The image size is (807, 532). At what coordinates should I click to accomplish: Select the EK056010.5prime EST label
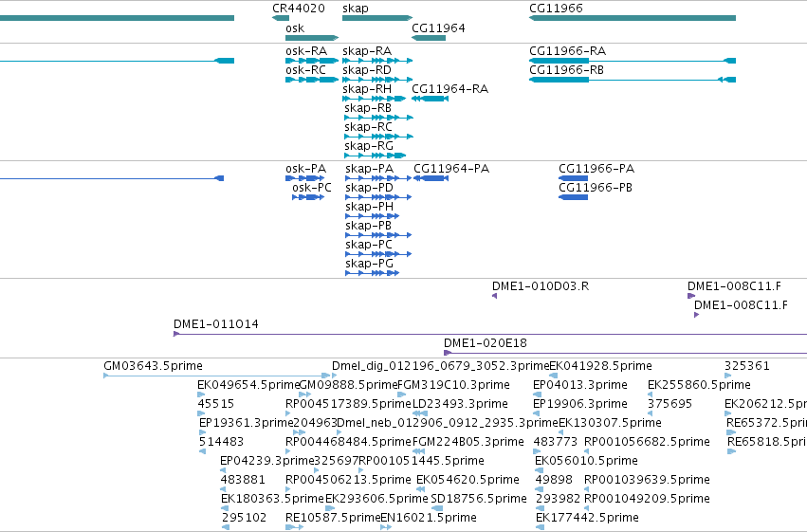point(586,461)
